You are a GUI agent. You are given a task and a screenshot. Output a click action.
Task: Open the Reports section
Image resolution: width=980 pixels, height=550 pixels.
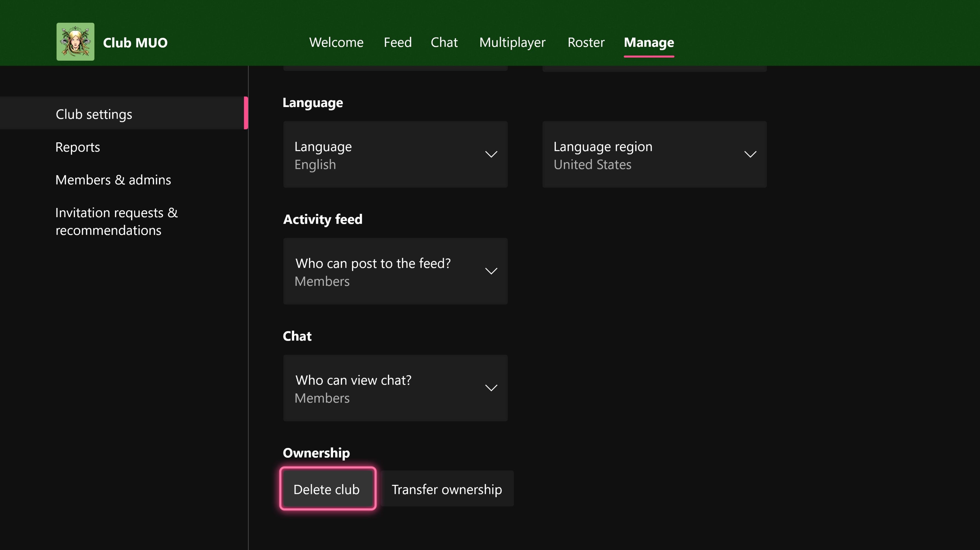[78, 147]
